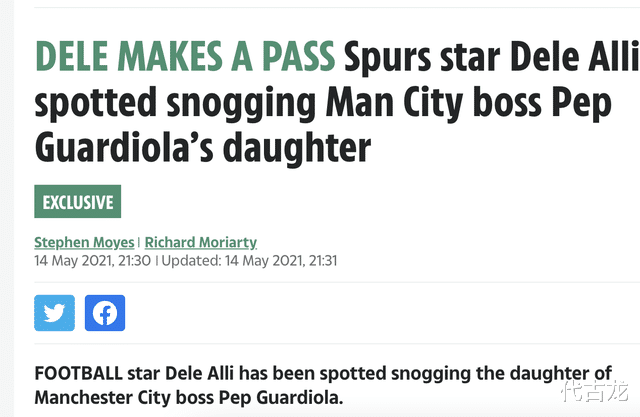Open Stephen Moyes author page
The width and height of the screenshot is (640, 417).
click(x=85, y=242)
